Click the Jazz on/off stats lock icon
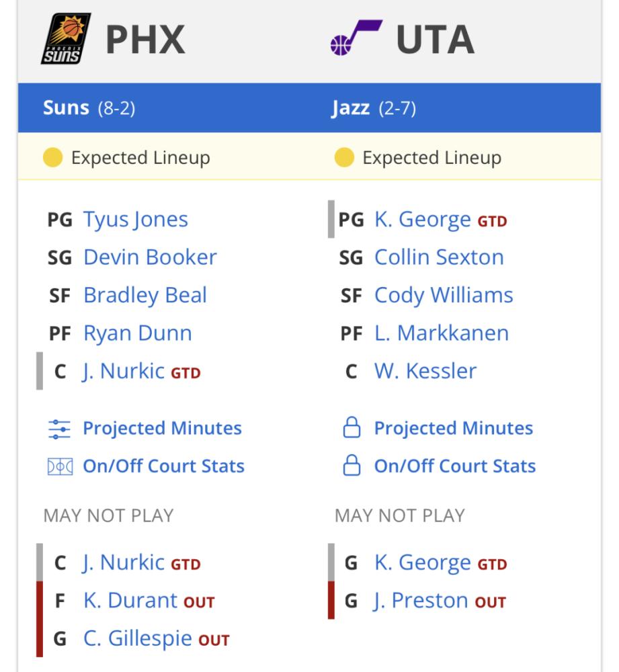 pyautogui.click(x=352, y=466)
